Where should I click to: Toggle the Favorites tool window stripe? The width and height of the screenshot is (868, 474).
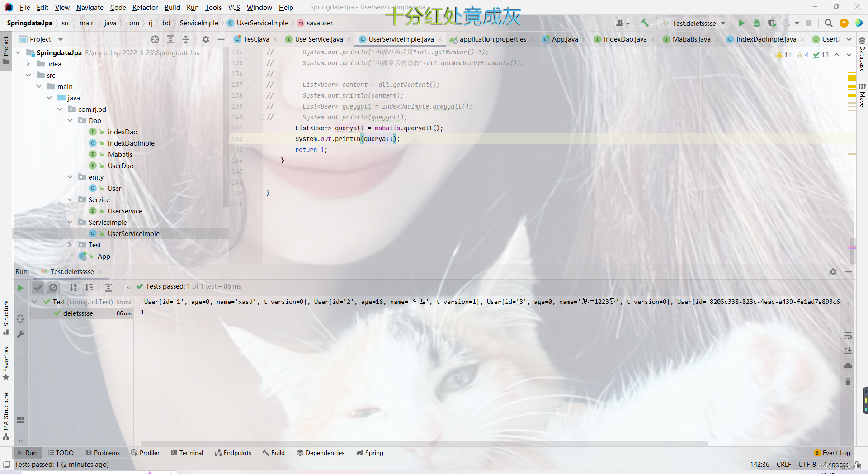[6, 364]
